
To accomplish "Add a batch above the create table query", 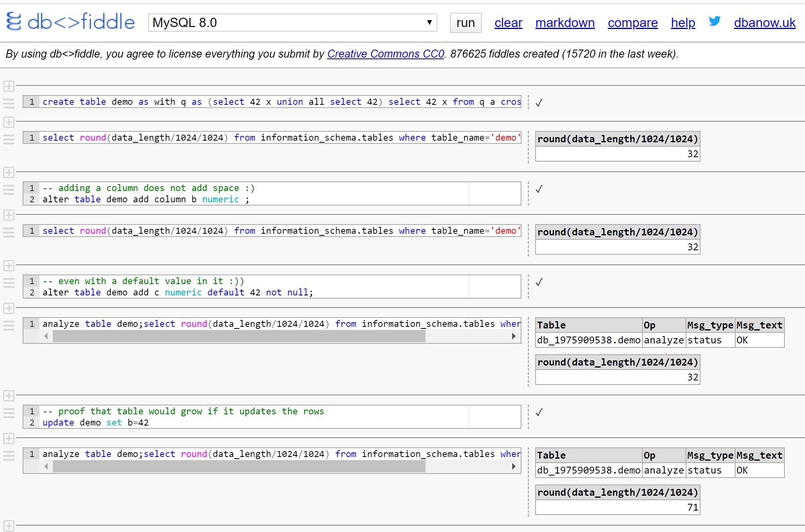I will [9, 86].
